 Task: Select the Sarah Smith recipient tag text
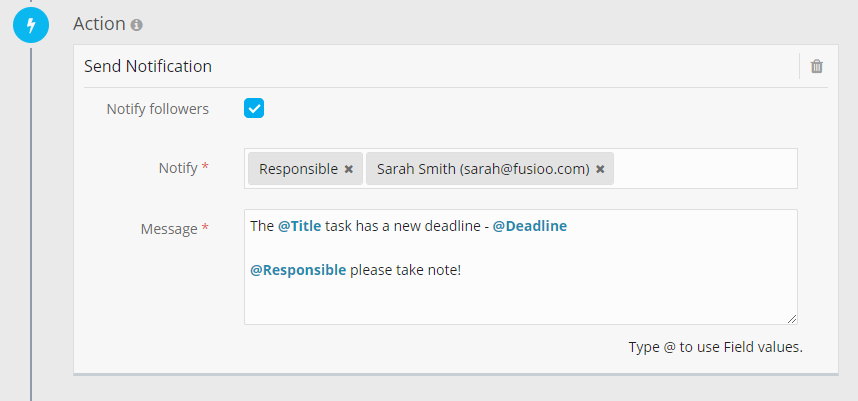click(482, 169)
